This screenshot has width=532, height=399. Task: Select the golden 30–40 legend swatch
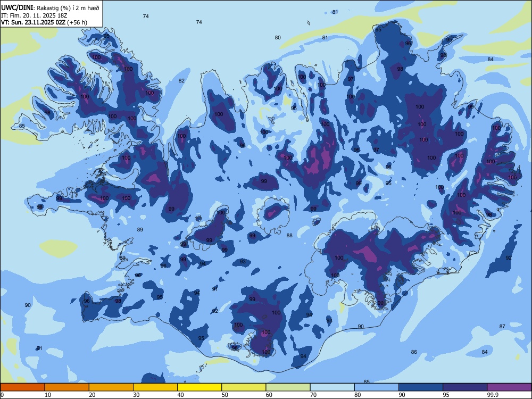(x=155, y=387)
